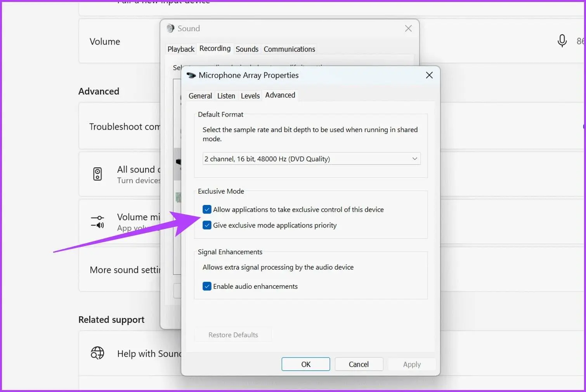
Task: Click the Apply button
Action: tap(412, 364)
